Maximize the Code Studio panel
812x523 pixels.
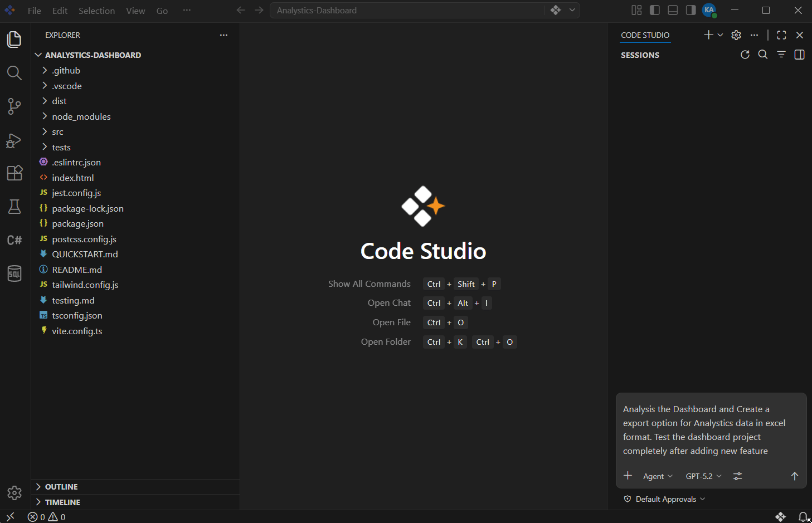(781, 35)
